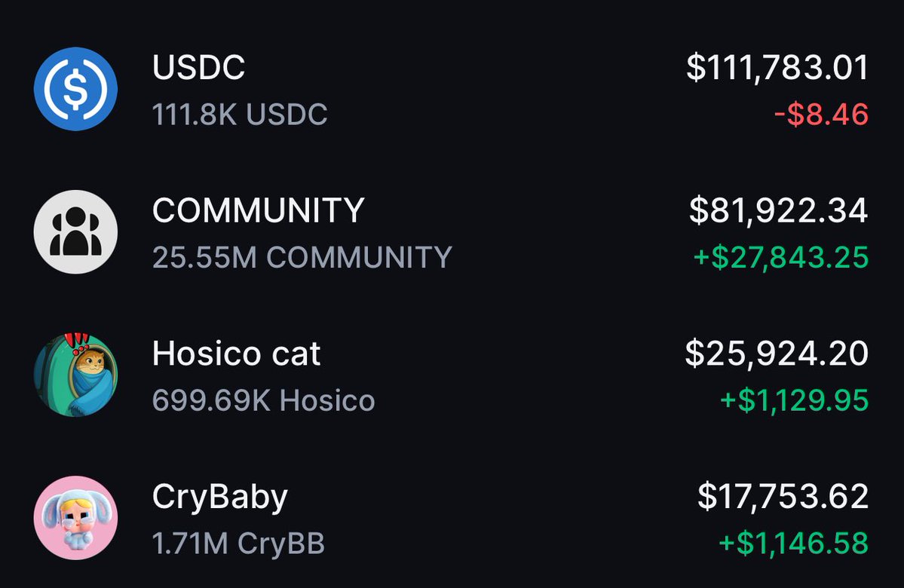Tap the $17,753.62 CryBaby value
This screenshot has width=904, height=588.
[x=783, y=496]
